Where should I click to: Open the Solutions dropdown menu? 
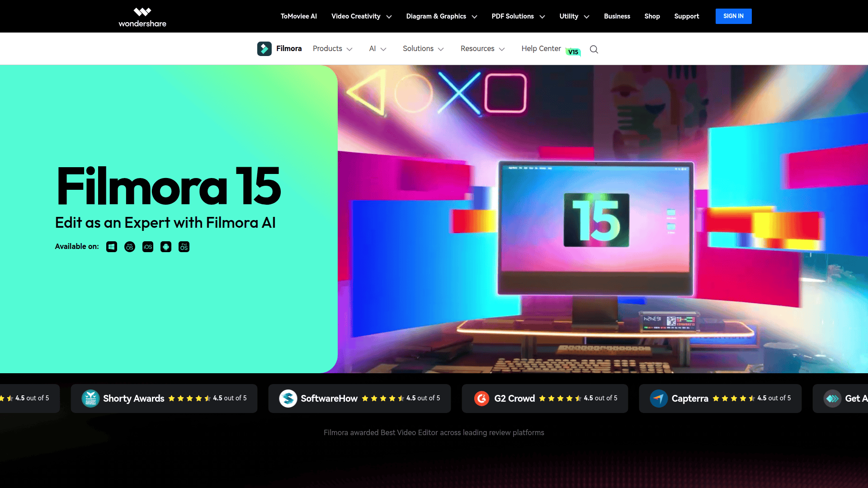click(423, 49)
